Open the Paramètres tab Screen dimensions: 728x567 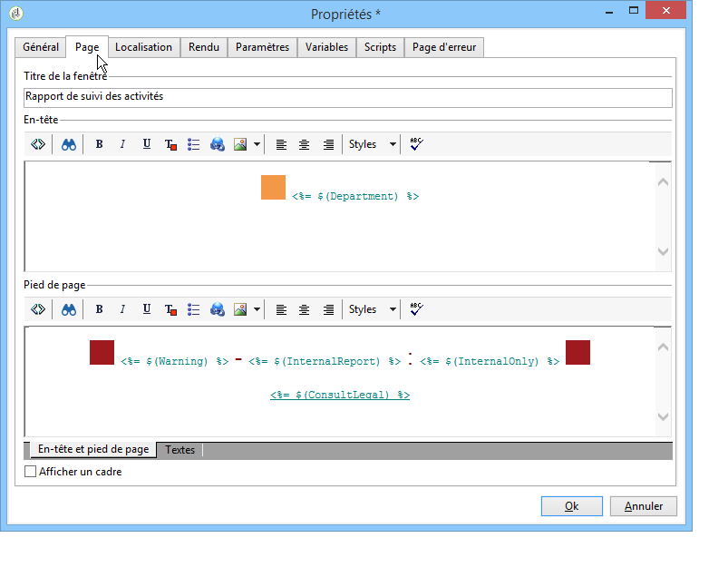coord(262,47)
